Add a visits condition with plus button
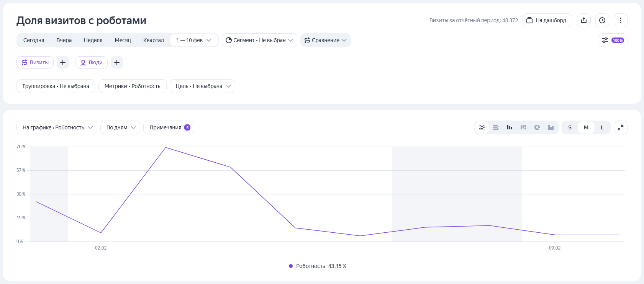 [x=63, y=62]
